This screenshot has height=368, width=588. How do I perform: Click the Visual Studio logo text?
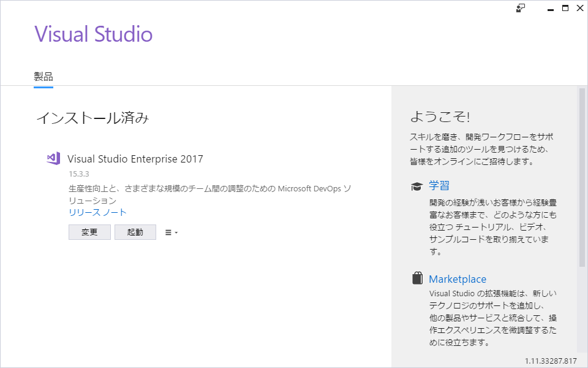coord(94,34)
